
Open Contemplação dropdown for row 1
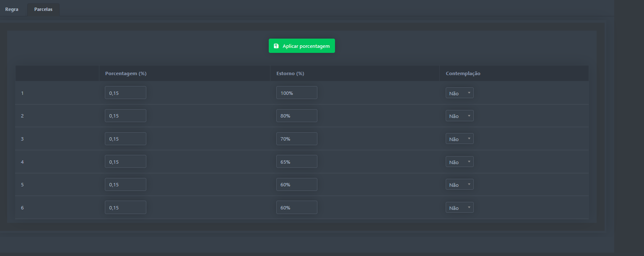click(460, 93)
